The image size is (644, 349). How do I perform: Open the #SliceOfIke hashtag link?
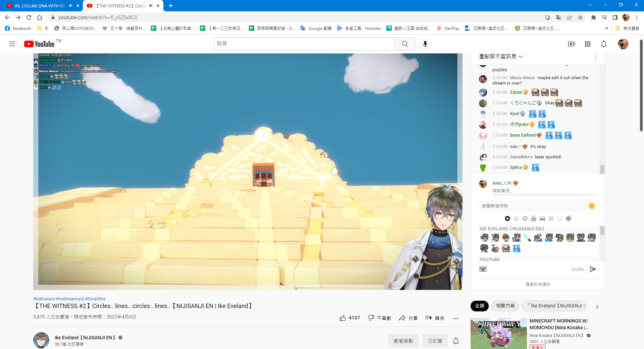95,299
